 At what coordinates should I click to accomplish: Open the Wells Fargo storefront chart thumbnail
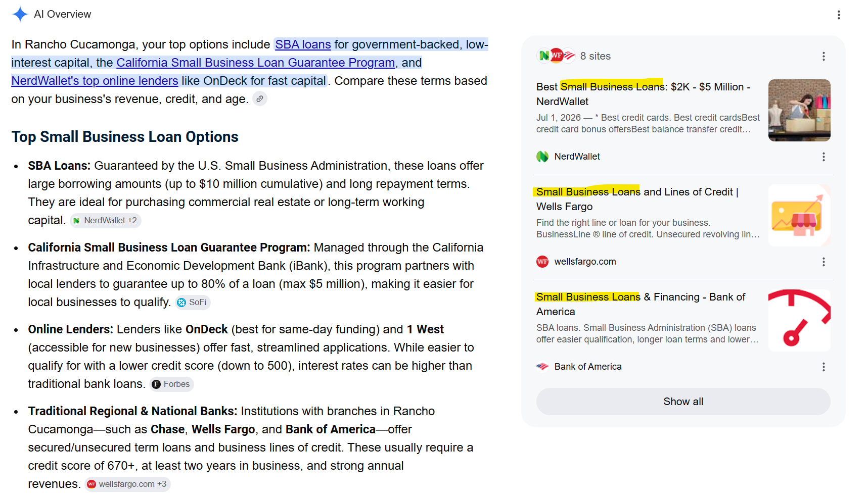(x=799, y=215)
